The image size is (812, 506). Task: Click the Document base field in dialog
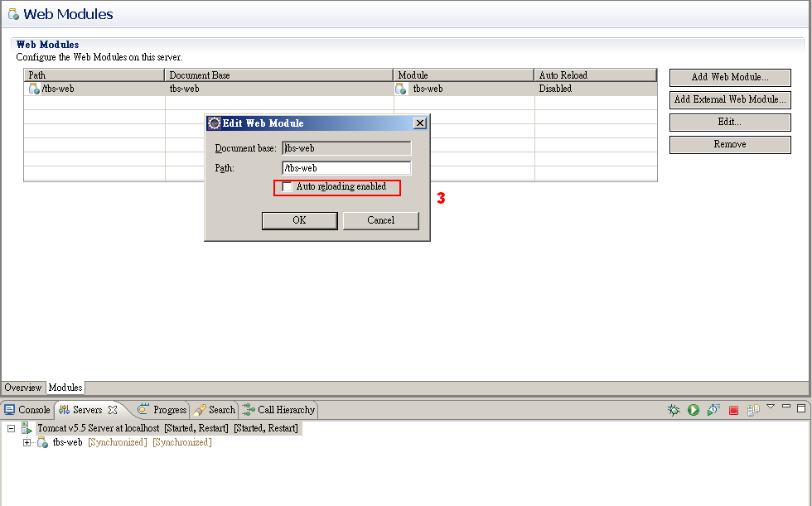[x=346, y=148]
